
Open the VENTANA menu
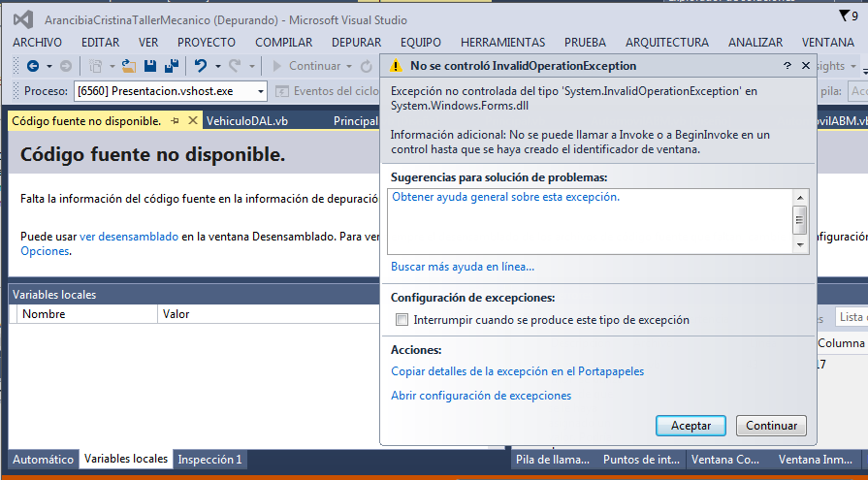(828, 42)
